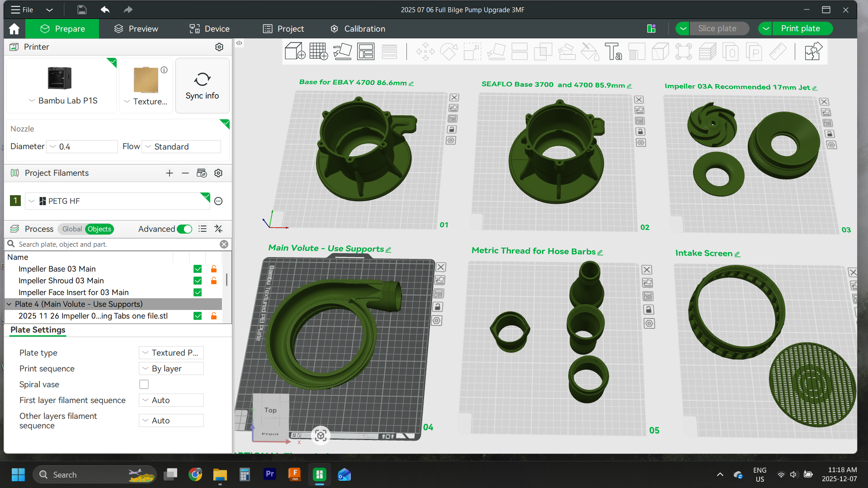Uncheck Impeller Face Insert for 03 Main
The width and height of the screenshot is (868, 488).
point(198,292)
